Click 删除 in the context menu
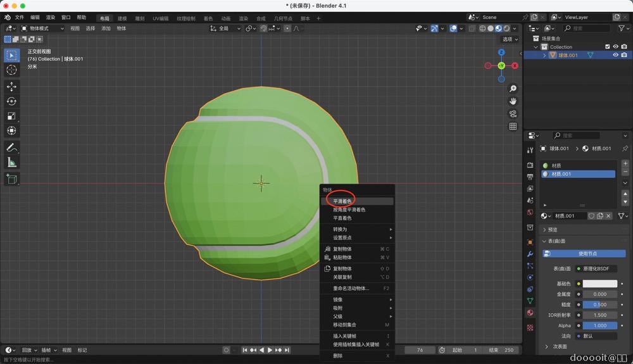Screen dimensions: 633x364 click(338, 356)
